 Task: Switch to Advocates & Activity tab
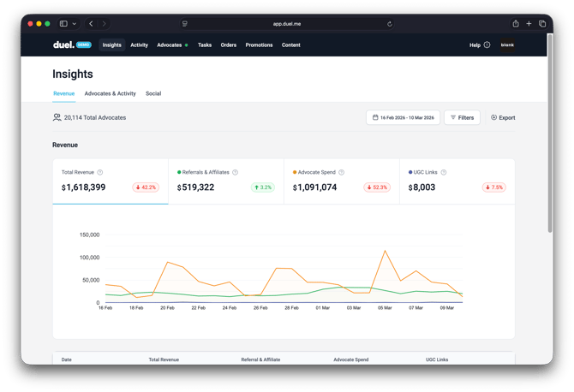tap(110, 94)
